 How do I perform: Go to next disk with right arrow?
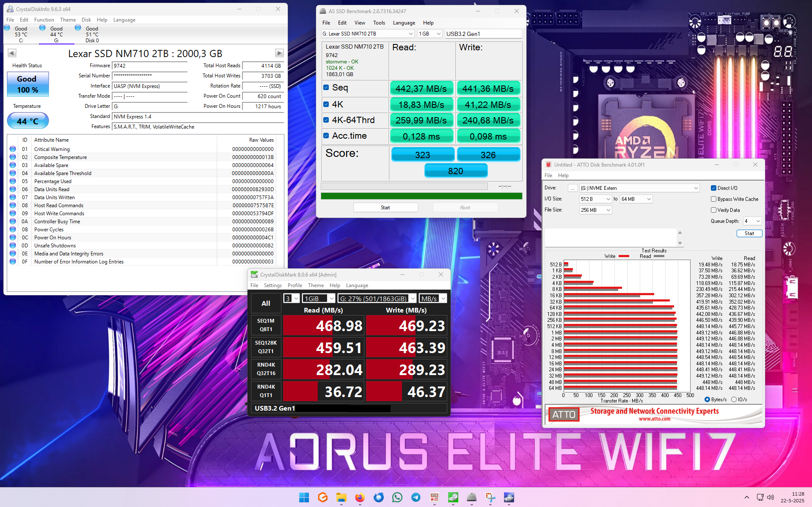[x=279, y=53]
